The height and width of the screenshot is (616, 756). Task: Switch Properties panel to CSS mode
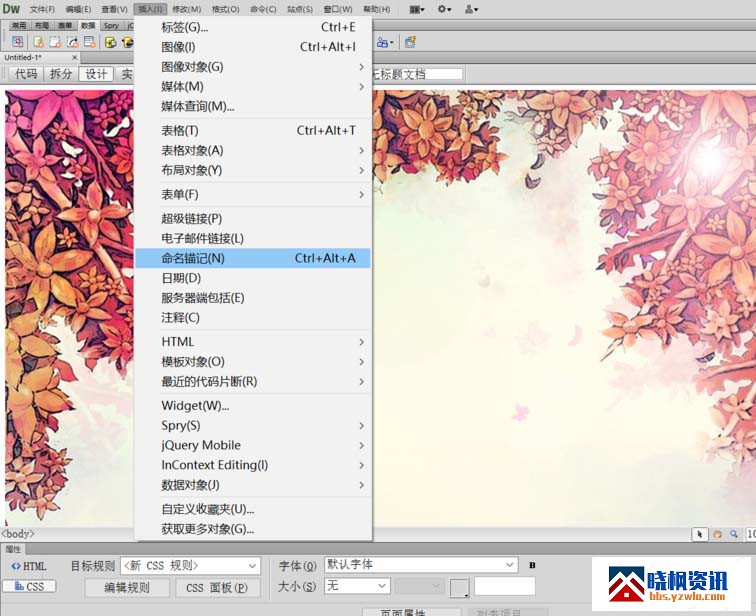(29, 586)
